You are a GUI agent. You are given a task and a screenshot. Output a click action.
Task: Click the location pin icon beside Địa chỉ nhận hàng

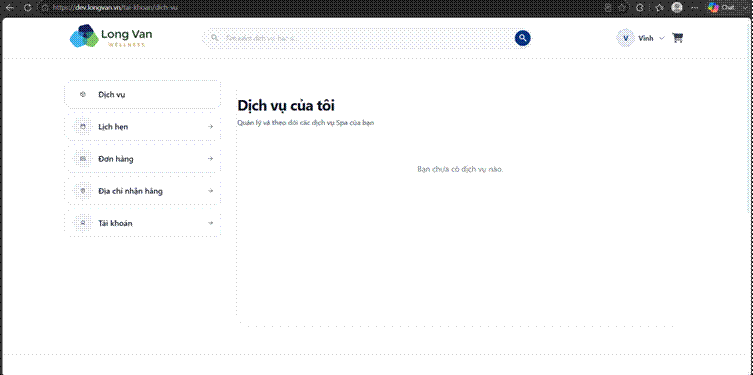coord(83,191)
